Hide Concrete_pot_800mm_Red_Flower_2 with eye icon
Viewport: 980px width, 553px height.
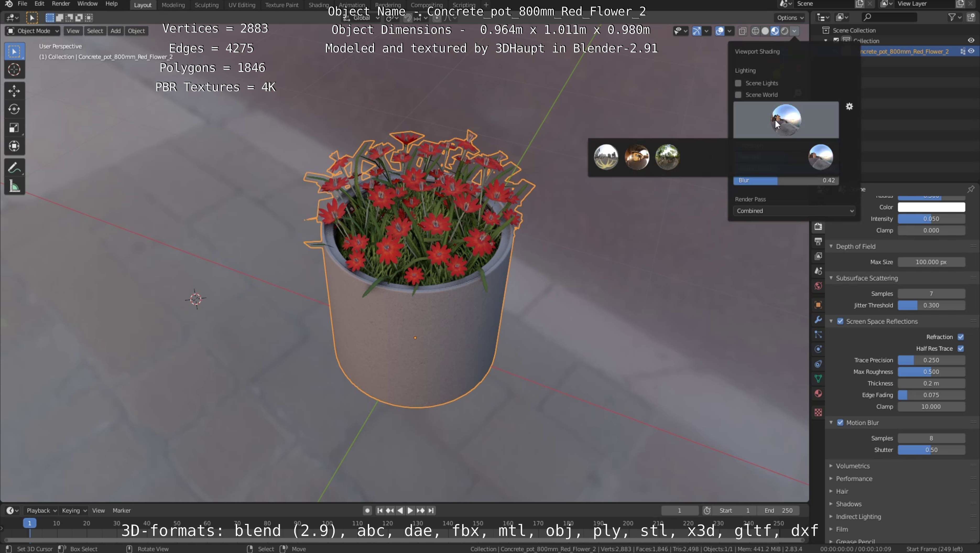point(971,51)
